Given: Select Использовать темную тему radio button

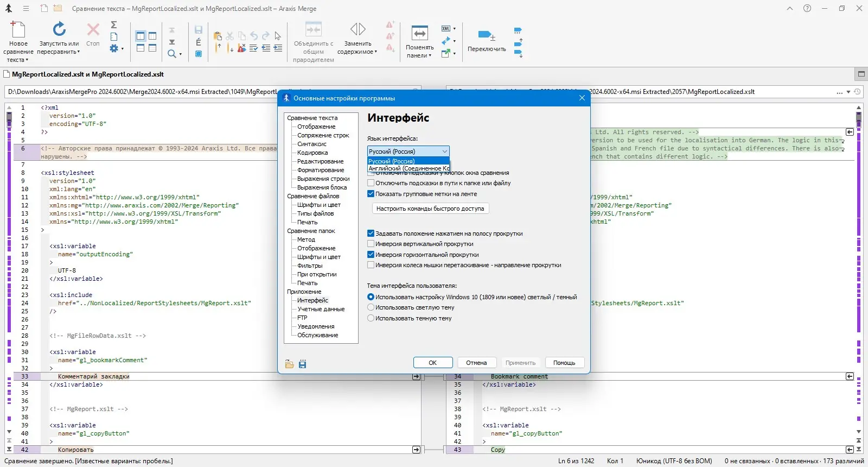Looking at the screenshot, I should point(371,318).
